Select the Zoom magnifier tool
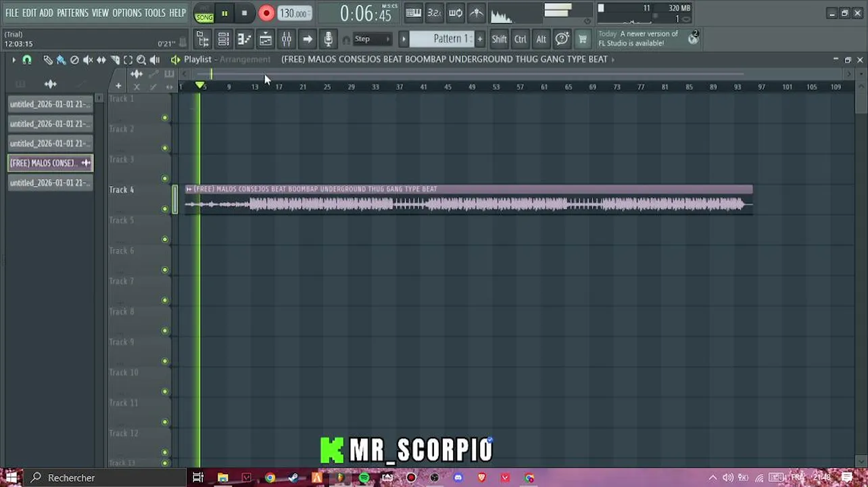This screenshot has width=868, height=487. [141, 60]
